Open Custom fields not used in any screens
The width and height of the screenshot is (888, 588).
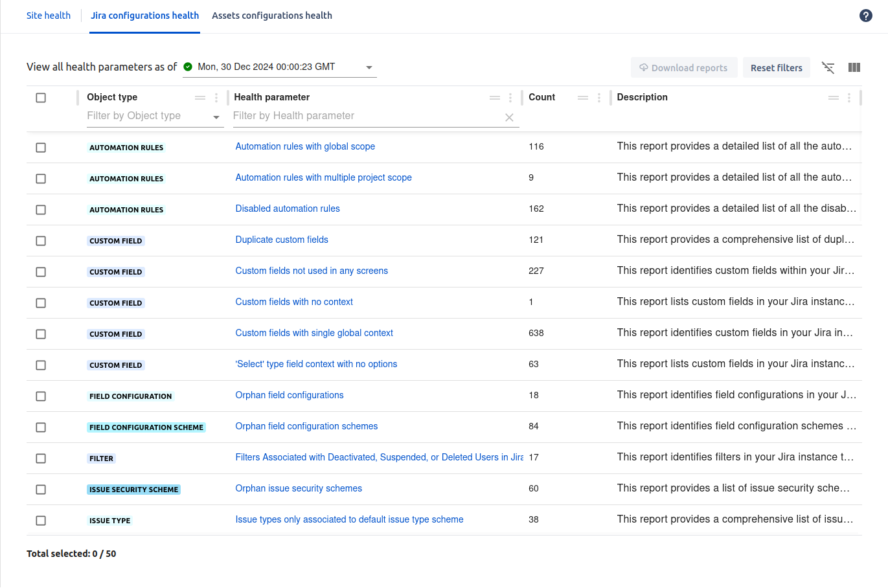point(312,271)
